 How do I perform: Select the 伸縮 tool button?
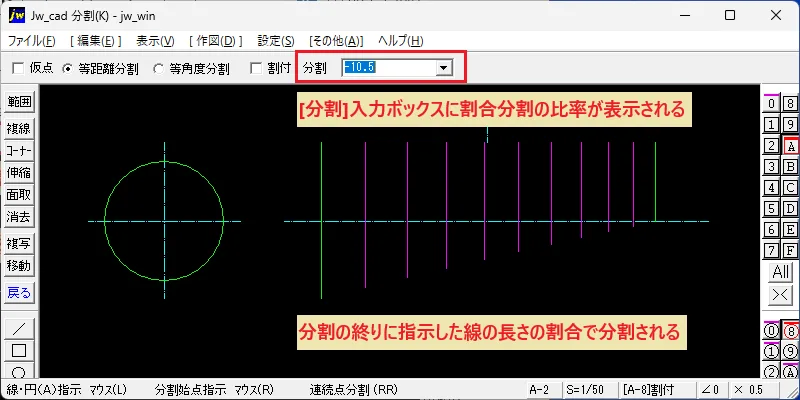click(19, 172)
